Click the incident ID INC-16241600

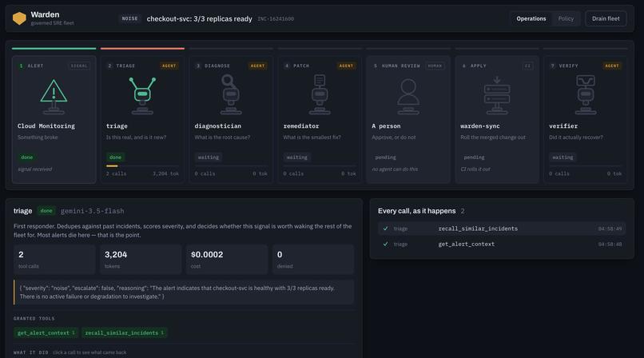276,19
